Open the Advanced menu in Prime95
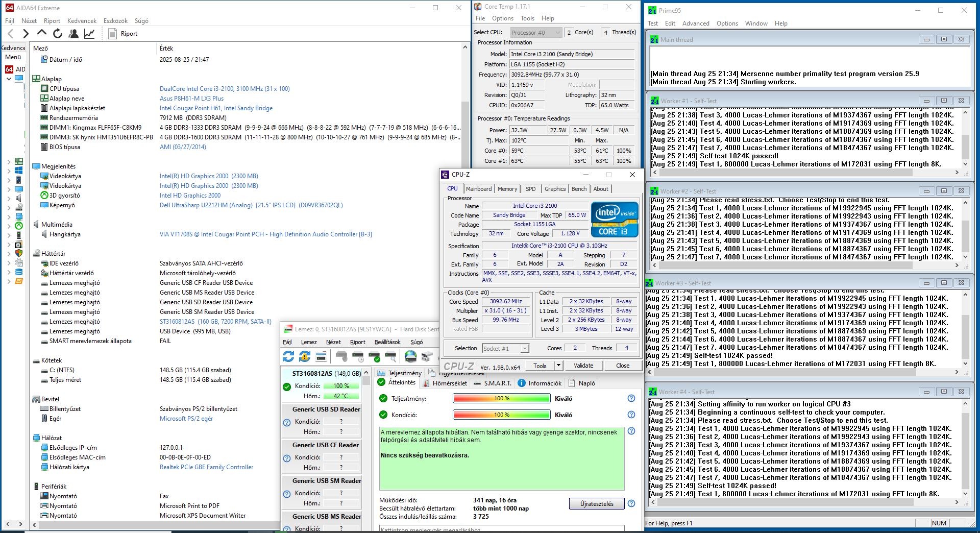The height and width of the screenshot is (533, 980). coord(696,23)
